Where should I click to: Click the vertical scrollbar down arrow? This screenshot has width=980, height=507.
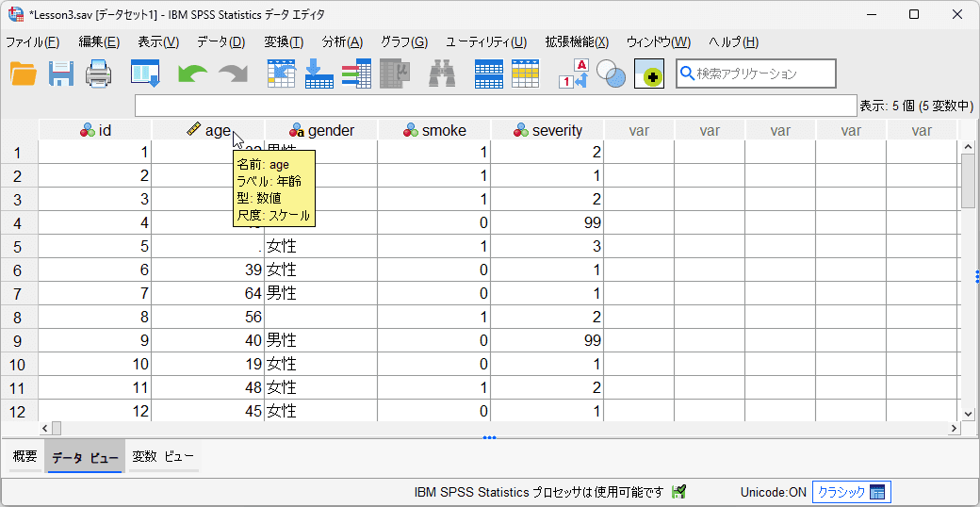968,414
